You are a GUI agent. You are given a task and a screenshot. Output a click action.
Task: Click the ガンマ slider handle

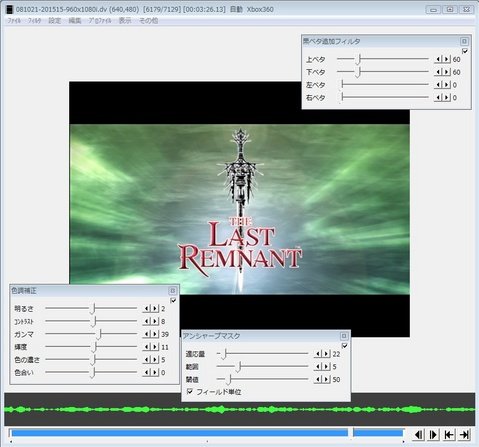(x=99, y=334)
